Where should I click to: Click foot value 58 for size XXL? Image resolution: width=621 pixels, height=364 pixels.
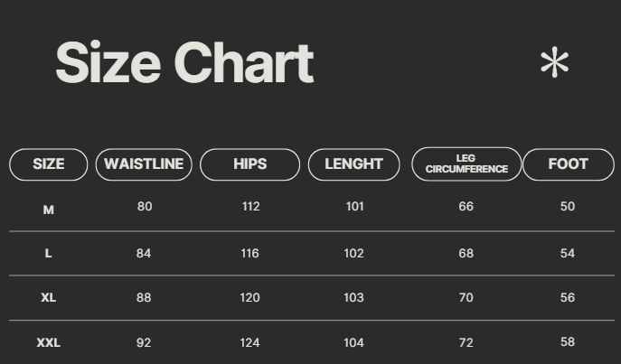coord(568,341)
